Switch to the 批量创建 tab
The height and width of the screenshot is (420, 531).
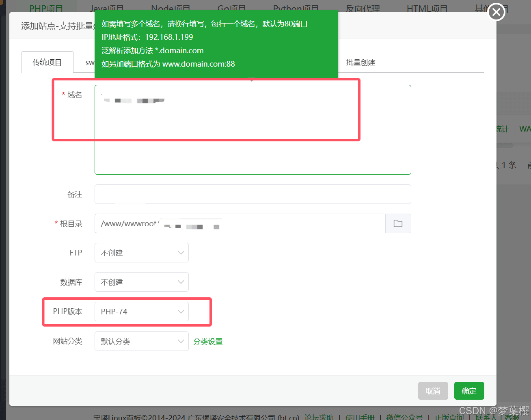[x=360, y=62]
